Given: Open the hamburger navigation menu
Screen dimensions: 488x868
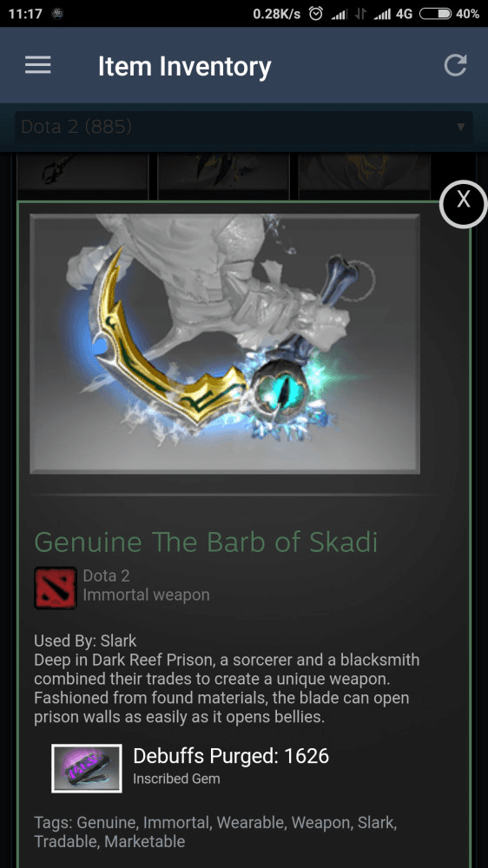Looking at the screenshot, I should 37,65.
